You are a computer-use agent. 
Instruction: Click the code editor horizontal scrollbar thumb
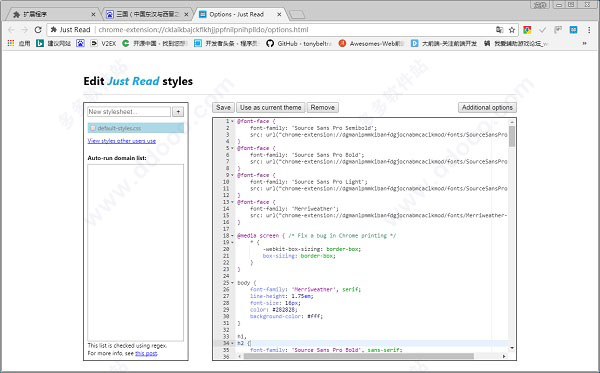pos(359,356)
